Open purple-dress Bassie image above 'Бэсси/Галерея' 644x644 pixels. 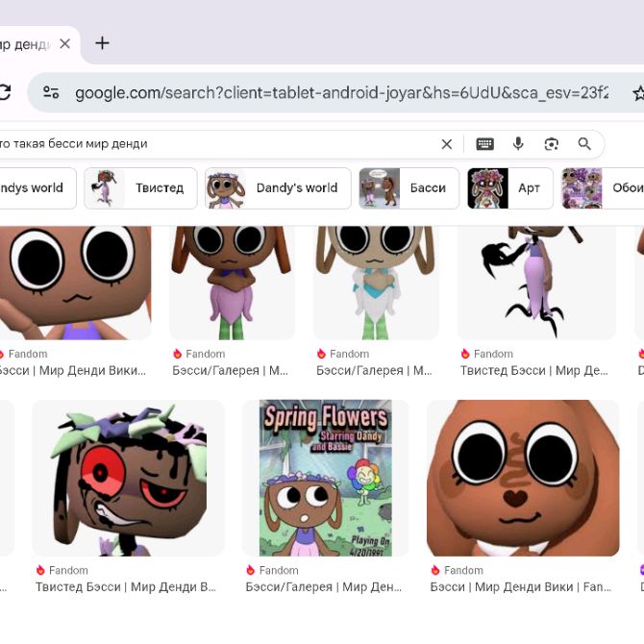232,283
